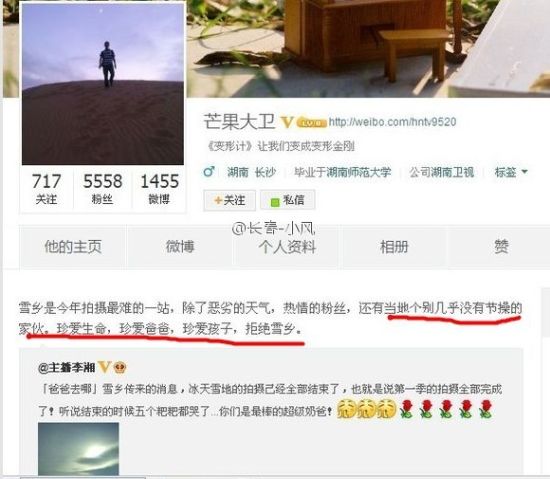This screenshot has width=550, height=479.
Task: Open the 赞 tab
Action: 501,247
